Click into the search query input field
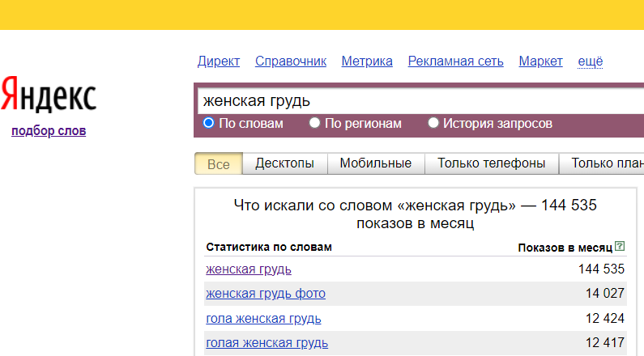The height and width of the screenshot is (356, 644). point(420,101)
